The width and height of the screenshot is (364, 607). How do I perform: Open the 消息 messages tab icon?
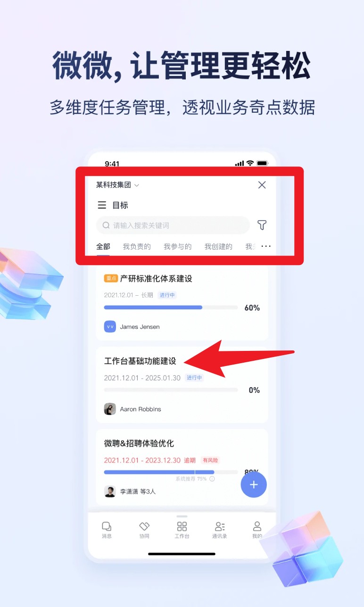point(107,526)
